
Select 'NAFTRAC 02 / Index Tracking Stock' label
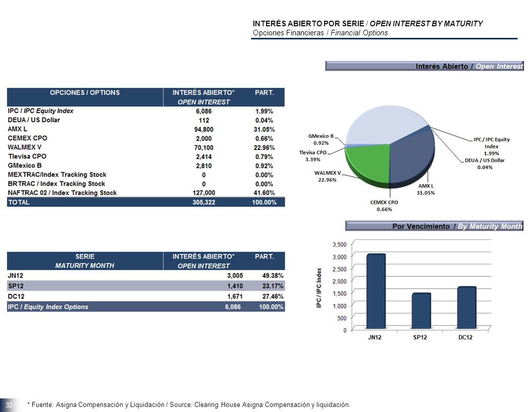click(62, 193)
